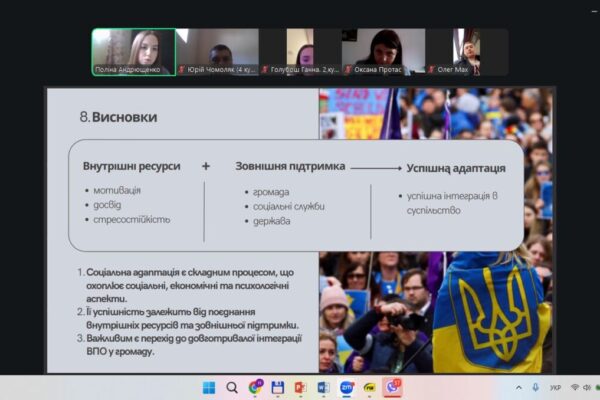Open Google Chrome from the taskbar
Image resolution: width=600 pixels, height=400 pixels.
tap(255, 387)
